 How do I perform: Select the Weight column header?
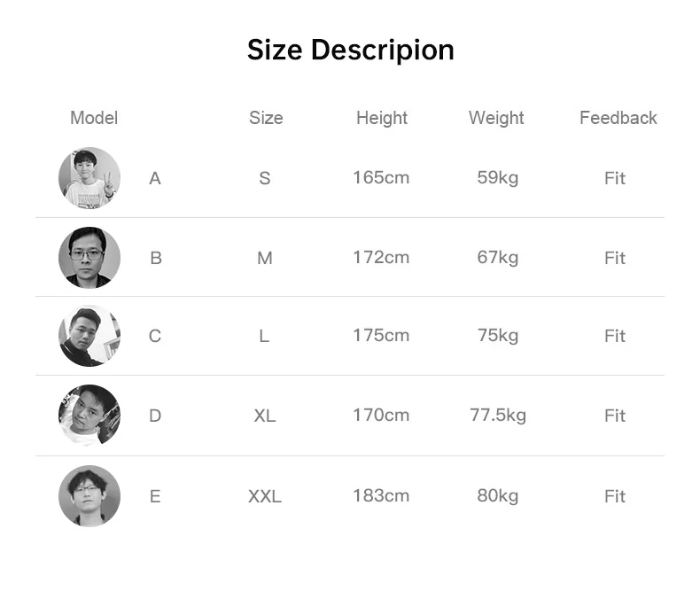click(496, 118)
